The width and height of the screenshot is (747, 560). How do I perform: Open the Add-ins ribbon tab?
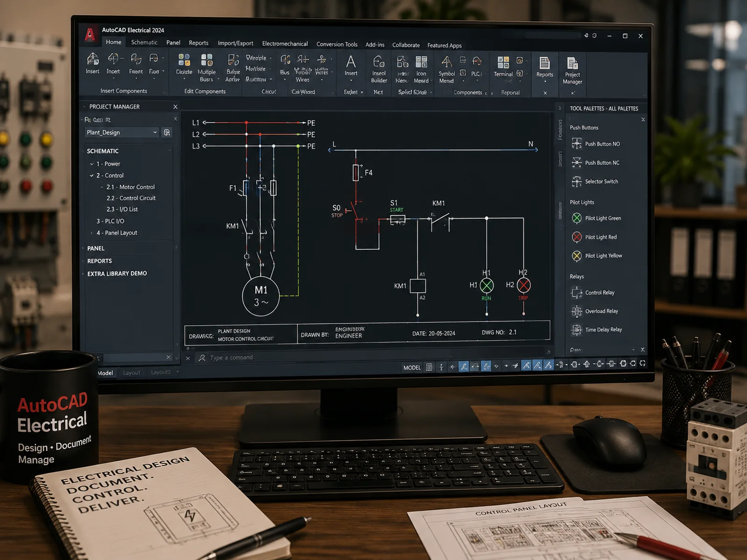(x=375, y=45)
